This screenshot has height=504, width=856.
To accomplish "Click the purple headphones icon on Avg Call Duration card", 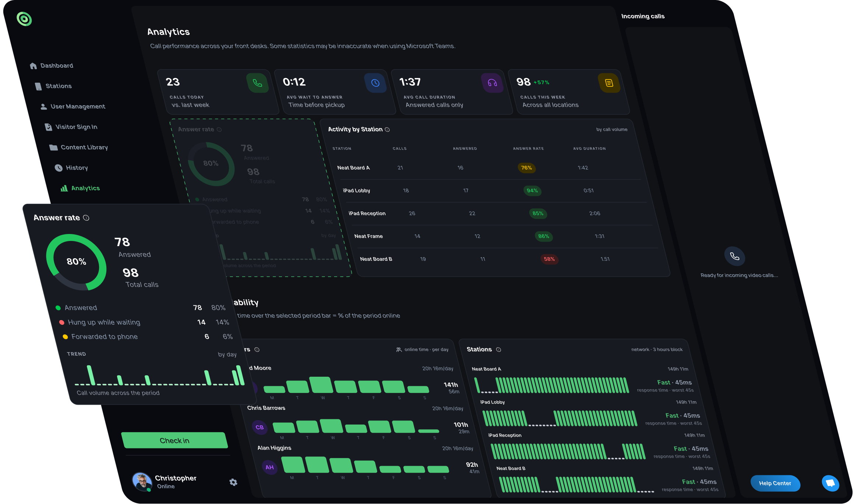I will pyautogui.click(x=492, y=83).
